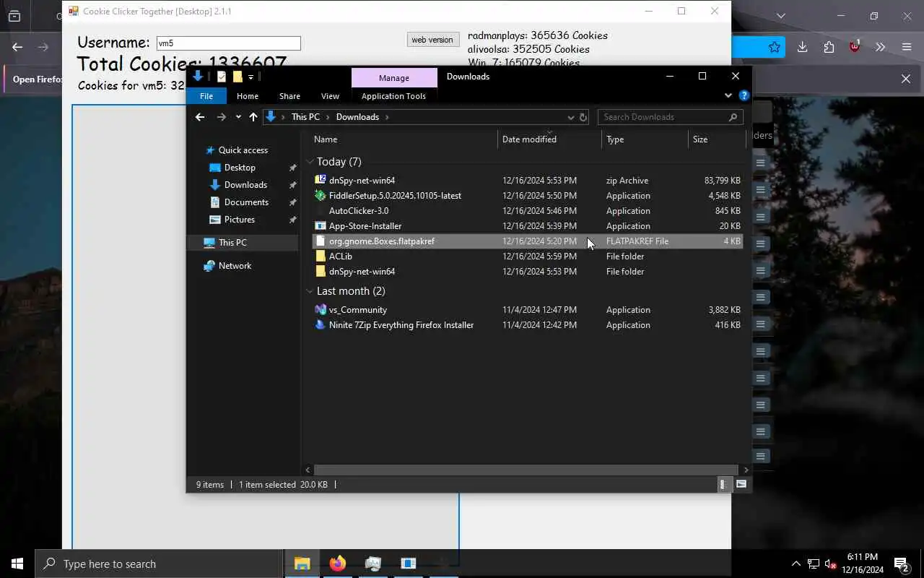Click the taskbar search box
Viewport: 924px width, 578px height.
click(x=159, y=564)
